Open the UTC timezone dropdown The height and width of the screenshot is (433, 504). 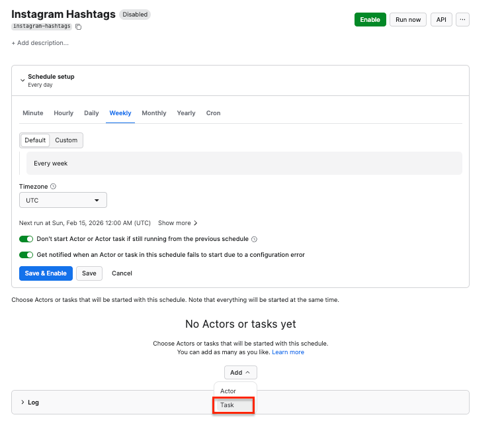click(x=63, y=200)
